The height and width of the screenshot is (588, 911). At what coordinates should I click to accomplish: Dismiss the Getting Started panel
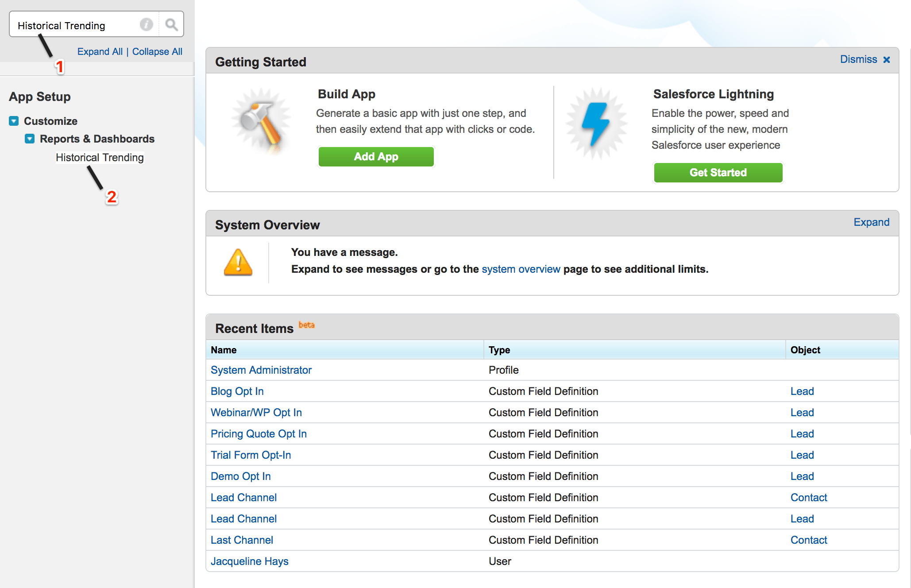point(859,59)
